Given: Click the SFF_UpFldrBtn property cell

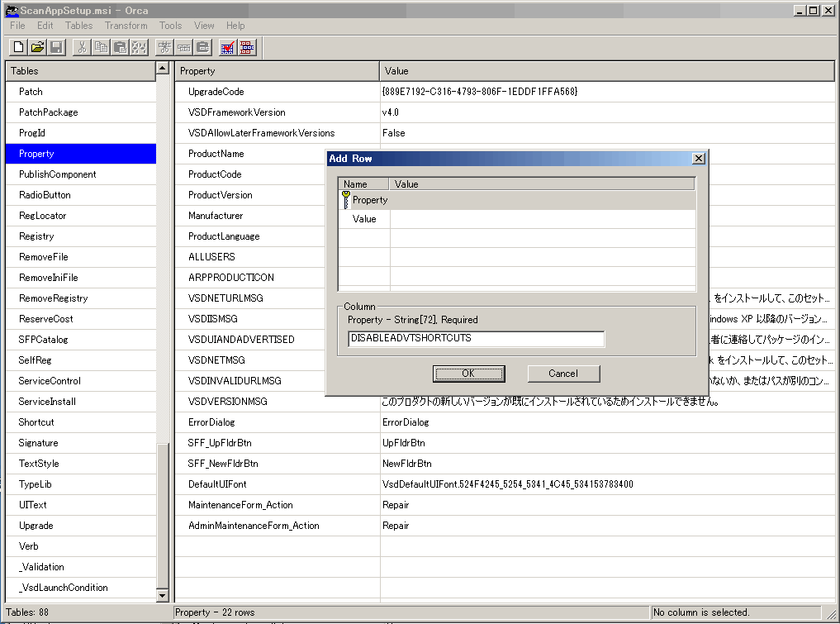Looking at the screenshot, I should pos(277,443).
